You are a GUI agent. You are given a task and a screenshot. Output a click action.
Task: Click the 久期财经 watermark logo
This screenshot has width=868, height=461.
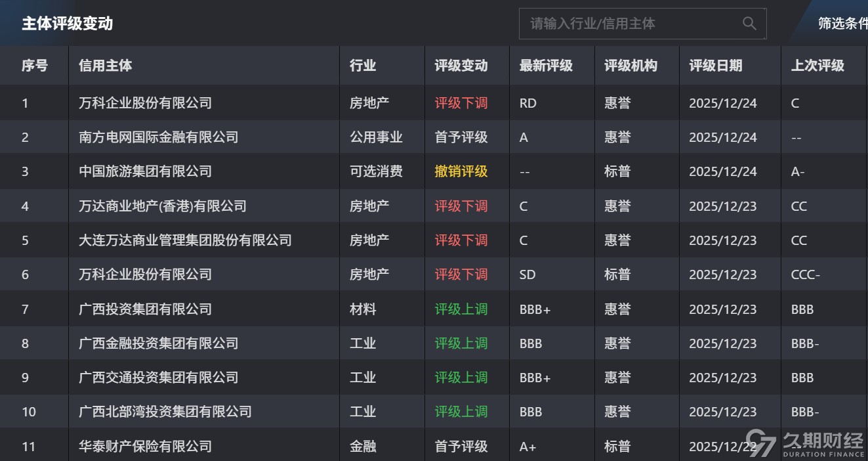806,444
